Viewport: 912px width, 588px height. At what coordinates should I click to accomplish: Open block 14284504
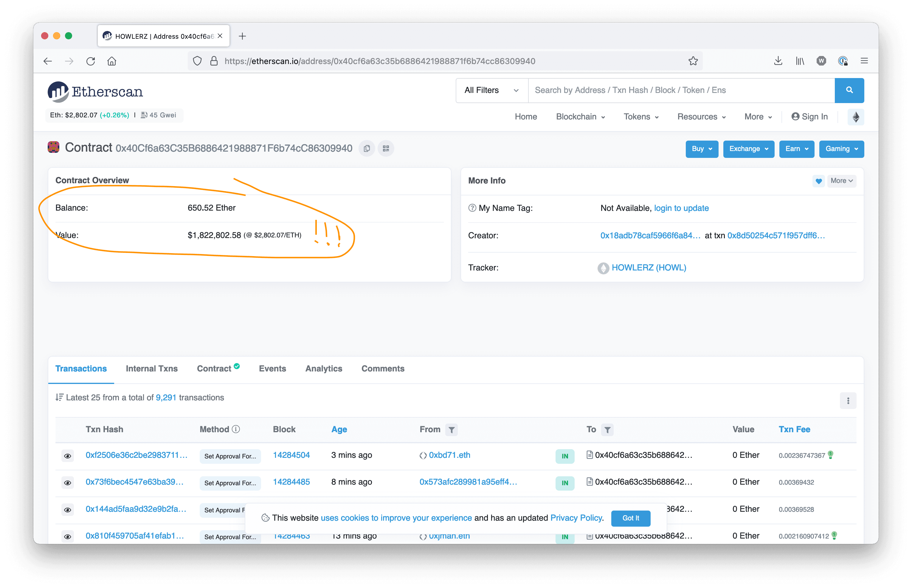(x=291, y=455)
